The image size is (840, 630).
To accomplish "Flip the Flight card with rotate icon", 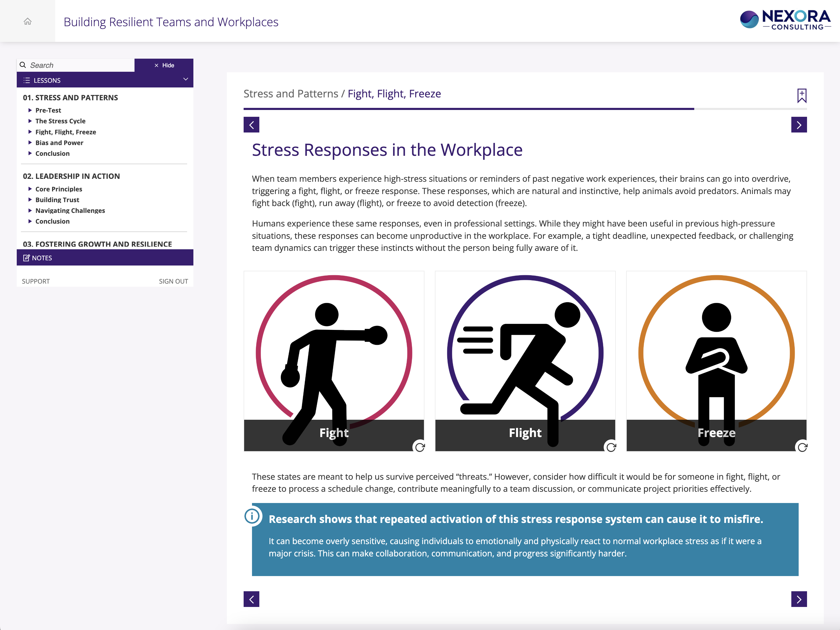I will (611, 447).
